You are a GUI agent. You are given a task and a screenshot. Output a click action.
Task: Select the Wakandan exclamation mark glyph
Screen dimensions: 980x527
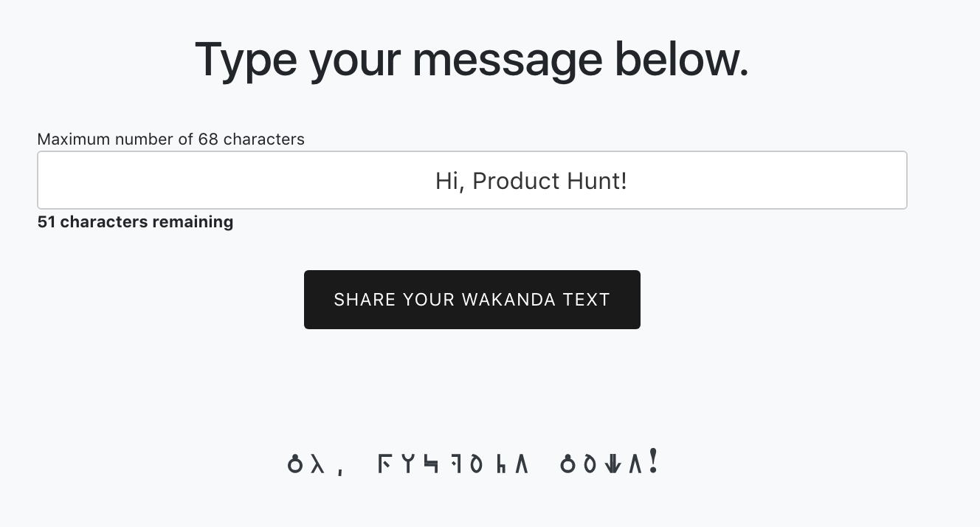point(654,461)
